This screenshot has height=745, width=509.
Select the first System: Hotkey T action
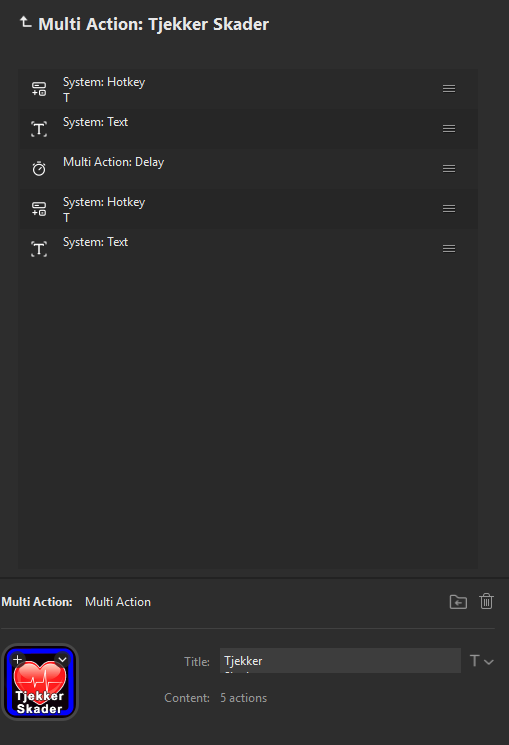pos(248,89)
